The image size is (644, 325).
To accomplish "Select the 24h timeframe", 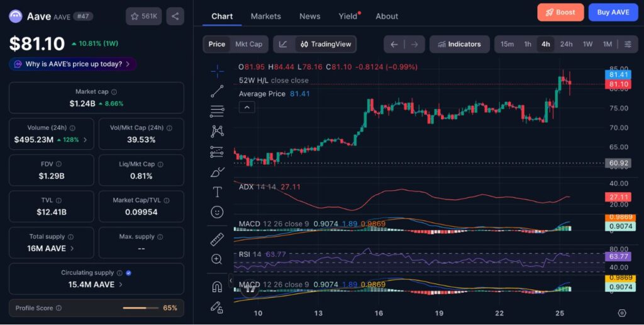I will (x=567, y=44).
